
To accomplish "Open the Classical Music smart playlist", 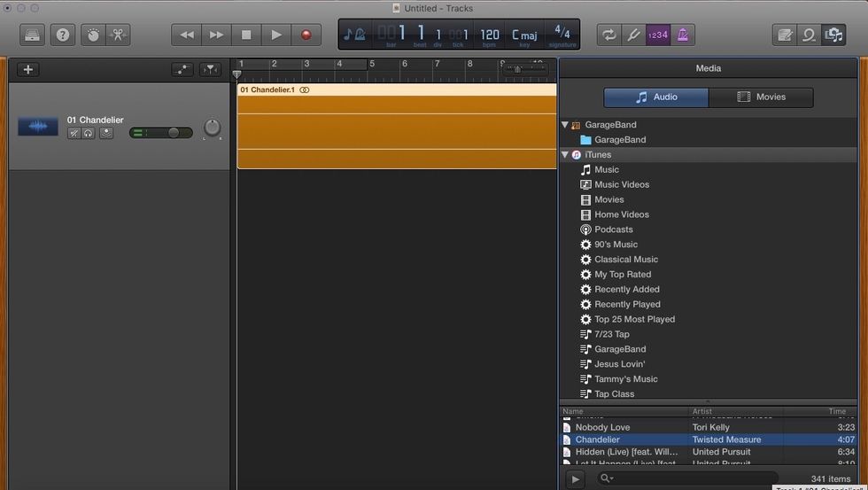I will click(619, 260).
